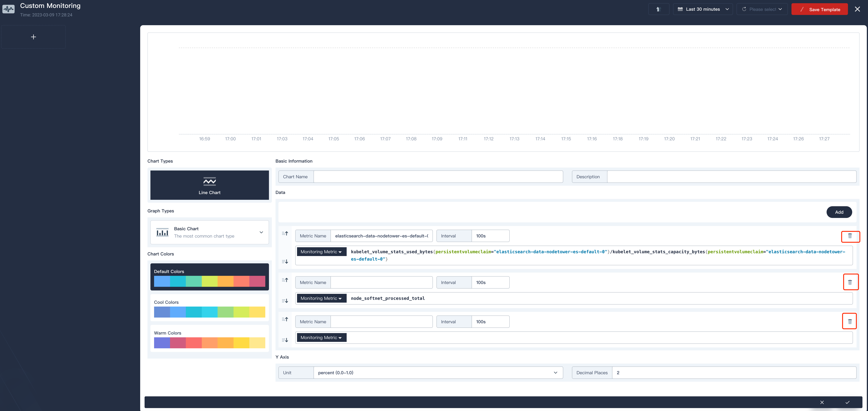Open the refresh interval Please select dropdown
The width and height of the screenshot is (868, 411).
(x=762, y=9)
